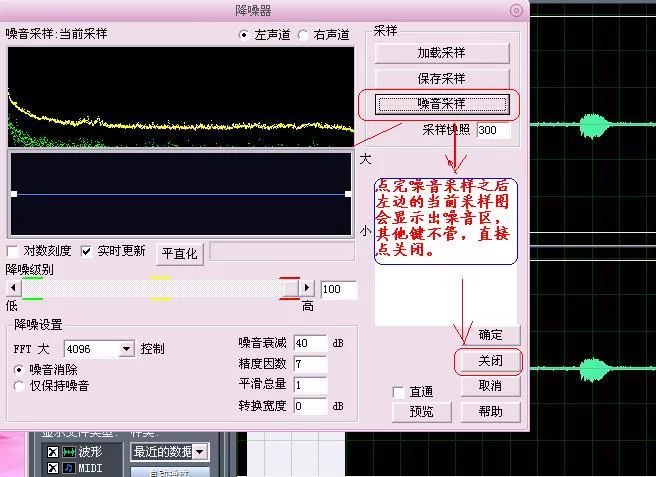Screen dimensions: 656x477
Task: Toggle the 波形 waveform file type checkbox
Action: [x=53, y=452]
